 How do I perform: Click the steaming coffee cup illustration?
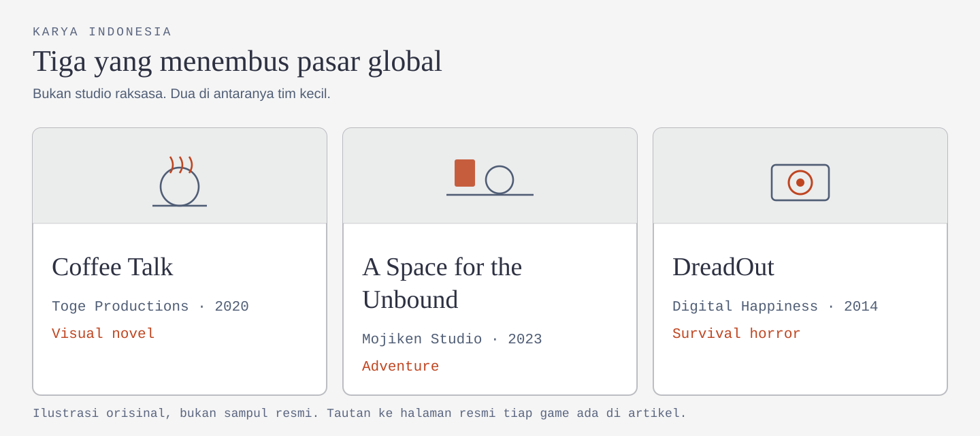coord(180,181)
